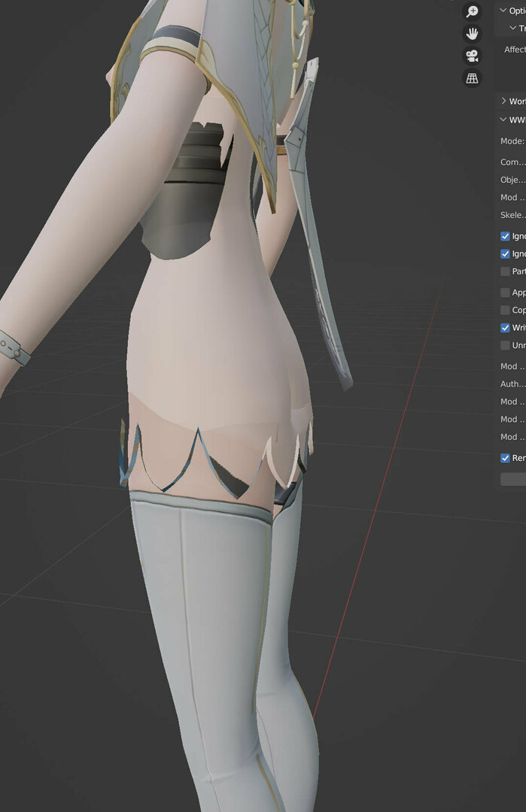
Task: Click the "Affect" label
Action: (x=515, y=49)
